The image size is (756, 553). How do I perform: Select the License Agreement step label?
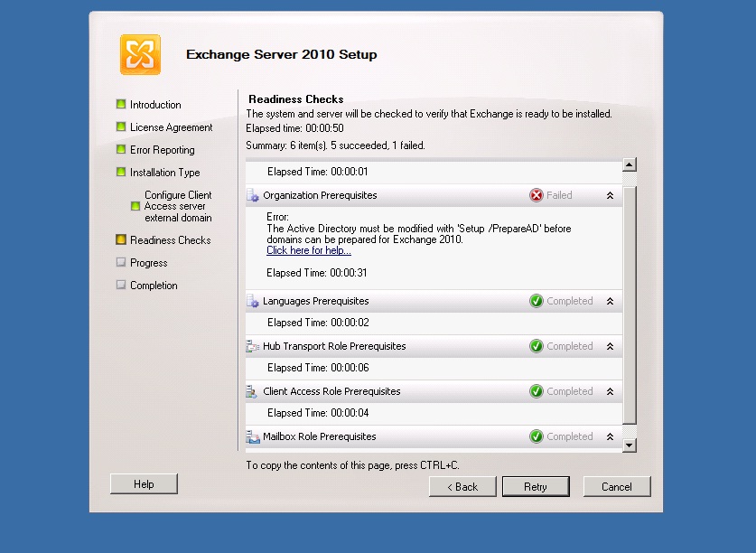coord(171,127)
